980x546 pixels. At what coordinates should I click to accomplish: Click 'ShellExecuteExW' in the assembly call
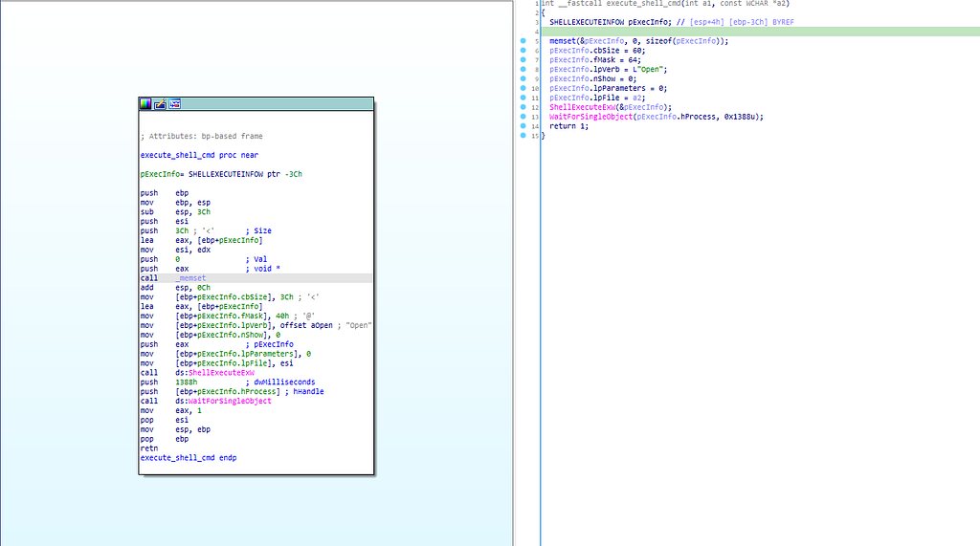[221, 373]
